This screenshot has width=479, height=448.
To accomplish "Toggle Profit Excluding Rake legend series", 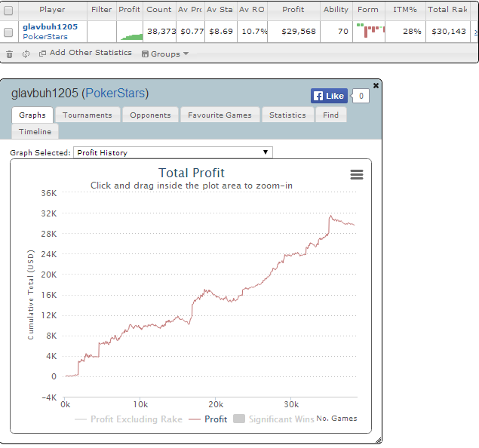I will coord(128,419).
